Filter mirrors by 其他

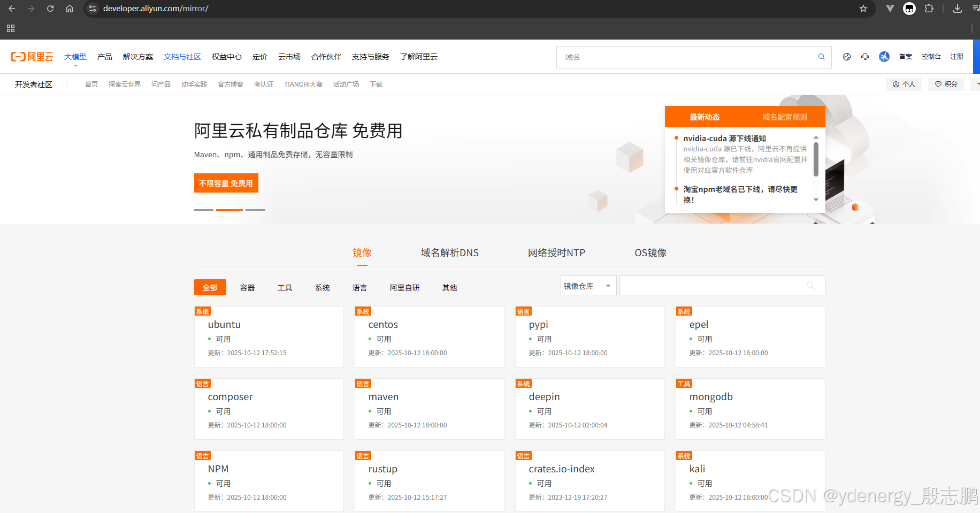450,287
